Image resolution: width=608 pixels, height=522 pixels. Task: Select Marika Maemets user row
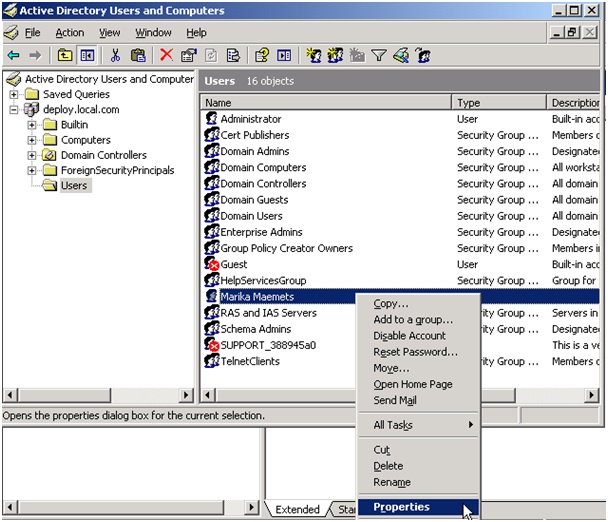pyautogui.click(x=401, y=296)
